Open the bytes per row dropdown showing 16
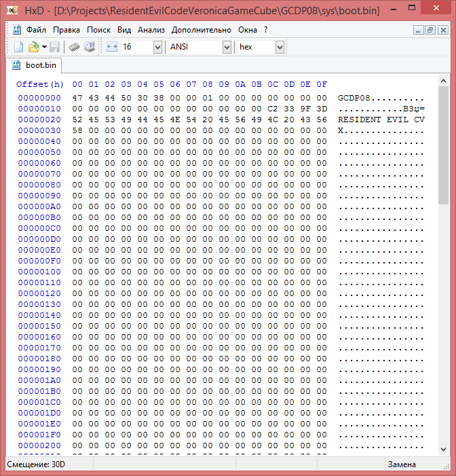The height and width of the screenshot is (476, 456). click(157, 47)
